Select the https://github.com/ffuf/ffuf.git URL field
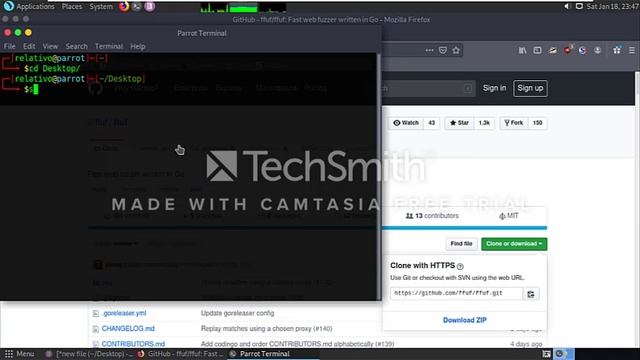Viewport: 640px width, 360px height. tap(456, 293)
